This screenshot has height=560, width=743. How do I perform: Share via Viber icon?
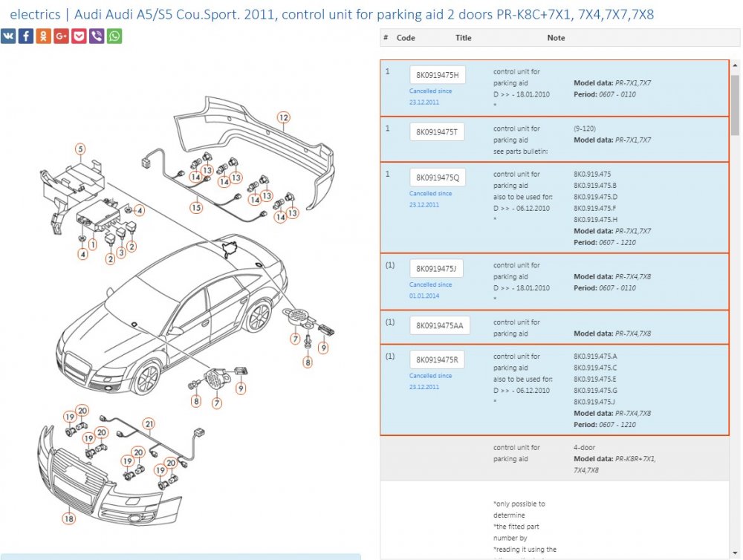[x=96, y=36]
